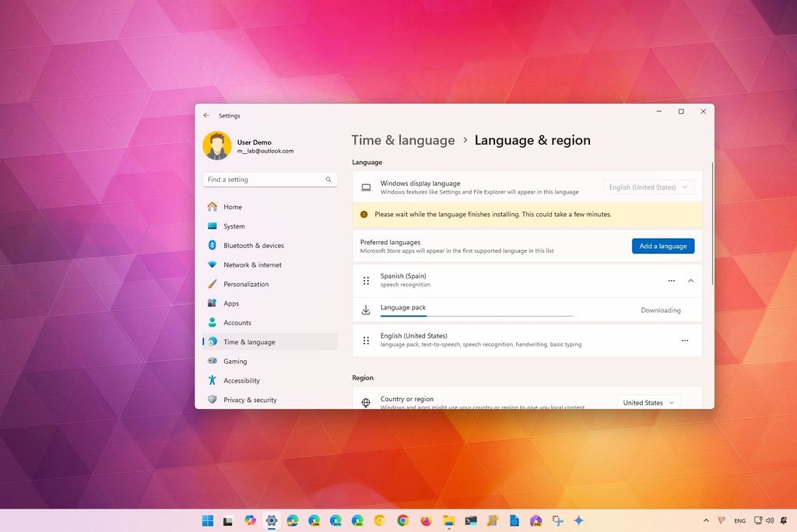Open File Explorer from the taskbar

point(448,520)
